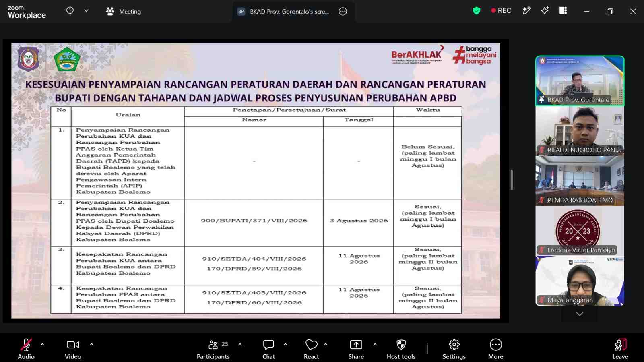Image resolution: width=644 pixels, height=362 pixels.
Task: Change the view layout
Action: click(563, 11)
